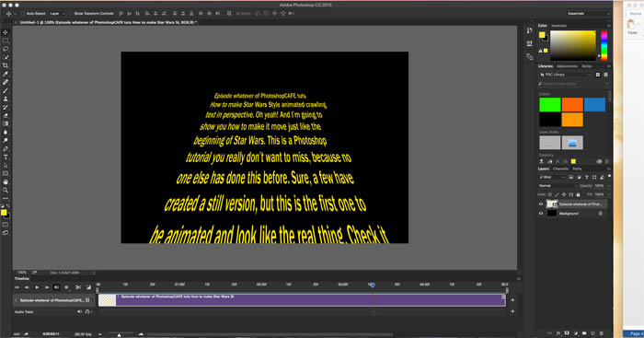Select the Move tool
The width and height of the screenshot is (644, 338).
(x=6, y=32)
